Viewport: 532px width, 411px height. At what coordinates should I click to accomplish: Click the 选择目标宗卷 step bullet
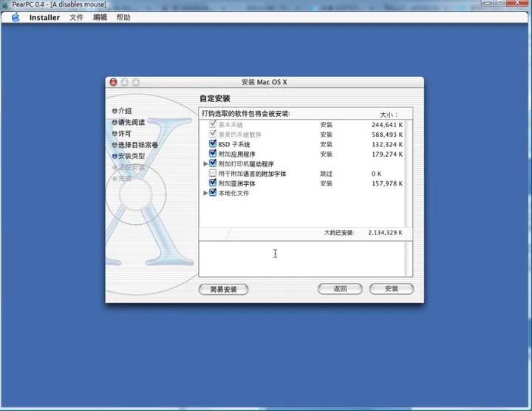[x=115, y=145]
